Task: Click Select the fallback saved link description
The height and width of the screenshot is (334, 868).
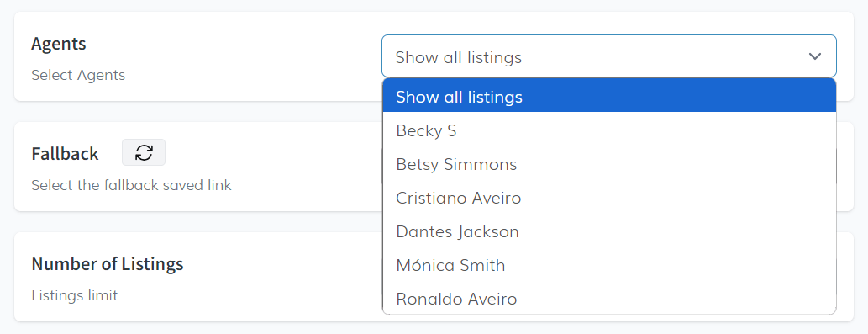Action: click(x=131, y=185)
